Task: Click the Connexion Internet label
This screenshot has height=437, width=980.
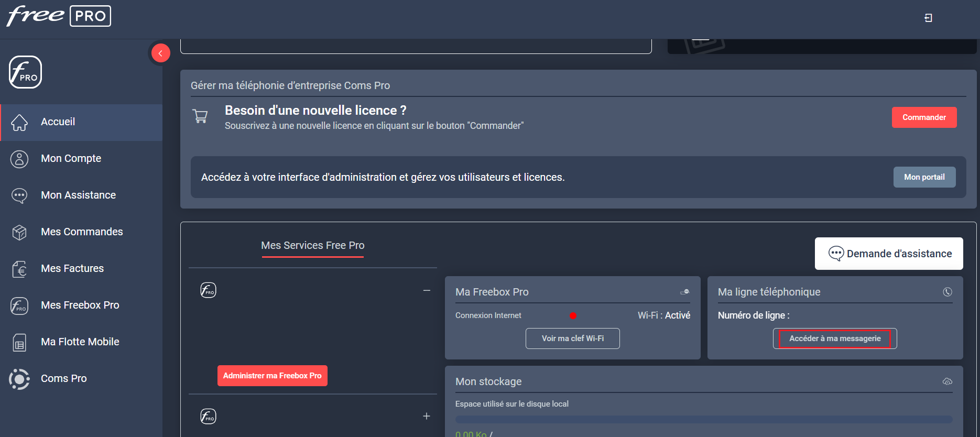Action: (488, 315)
